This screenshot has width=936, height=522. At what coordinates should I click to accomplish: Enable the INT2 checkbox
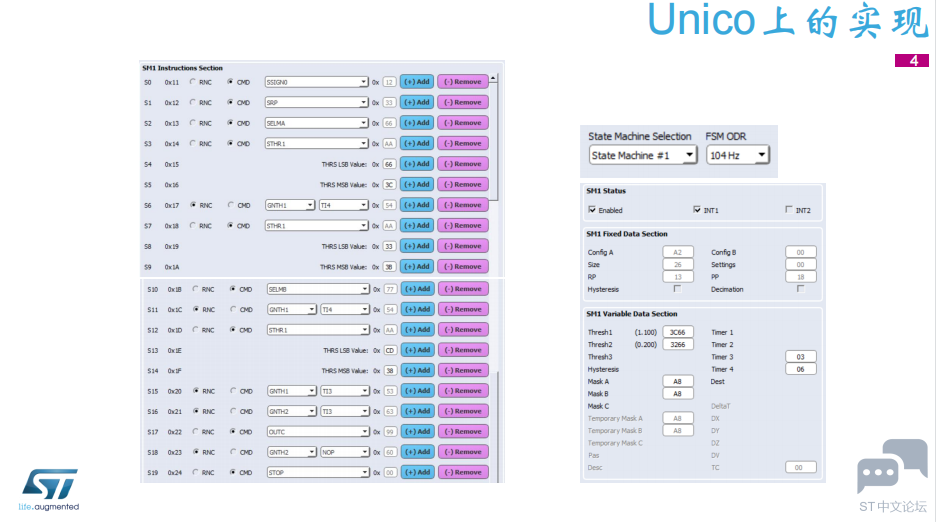789,210
